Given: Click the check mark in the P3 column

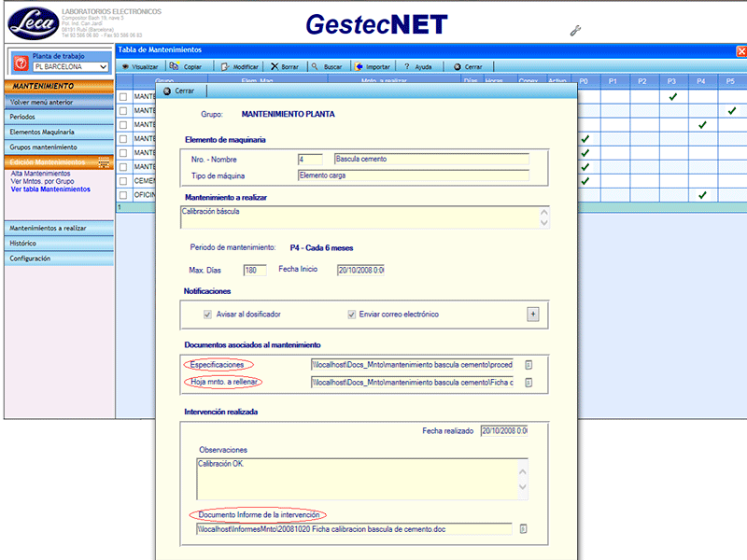Looking at the screenshot, I should tap(672, 97).
